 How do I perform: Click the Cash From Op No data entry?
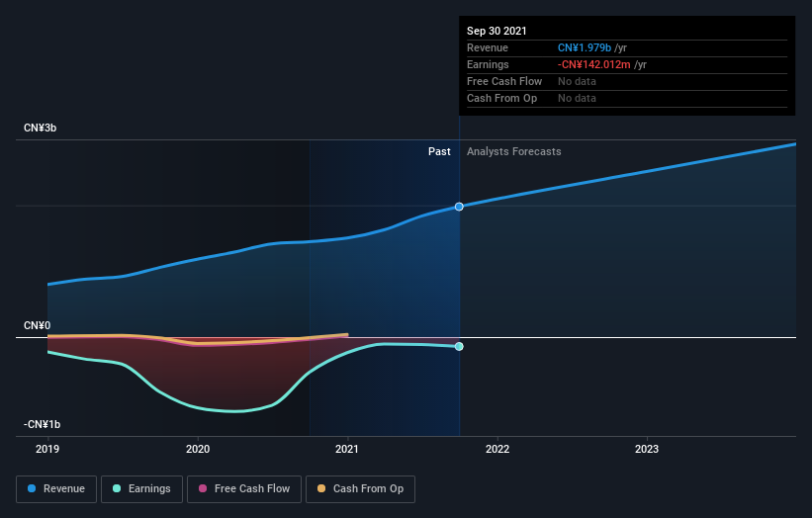(577, 98)
